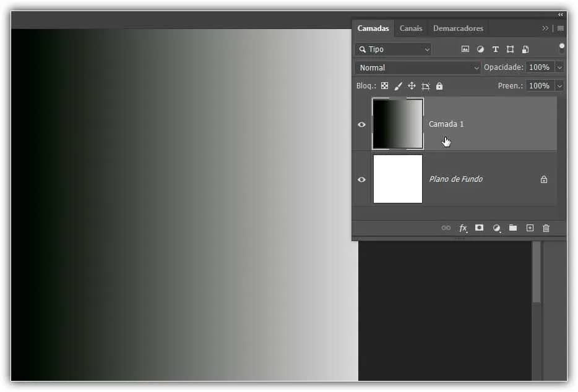The height and width of the screenshot is (392, 578).
Task: Open the Tipo filter dropdown
Action: [x=394, y=49]
